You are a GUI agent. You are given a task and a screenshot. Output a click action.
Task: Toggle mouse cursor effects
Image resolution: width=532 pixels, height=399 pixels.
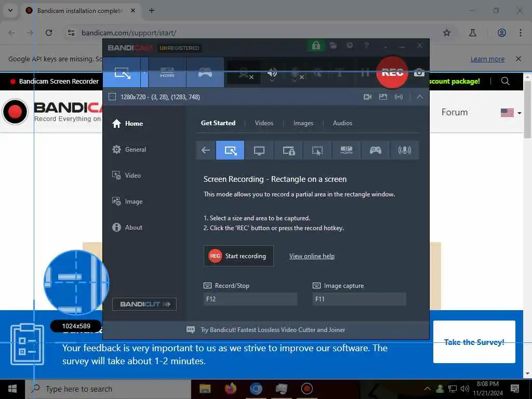[x=318, y=73]
